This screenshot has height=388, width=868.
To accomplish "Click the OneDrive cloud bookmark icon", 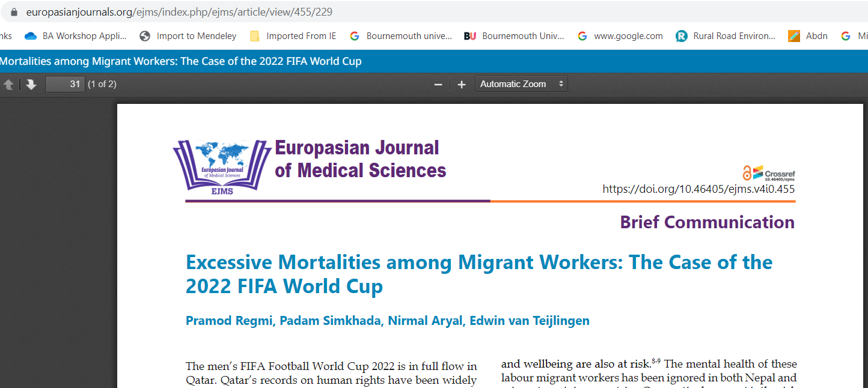I will pos(31,36).
